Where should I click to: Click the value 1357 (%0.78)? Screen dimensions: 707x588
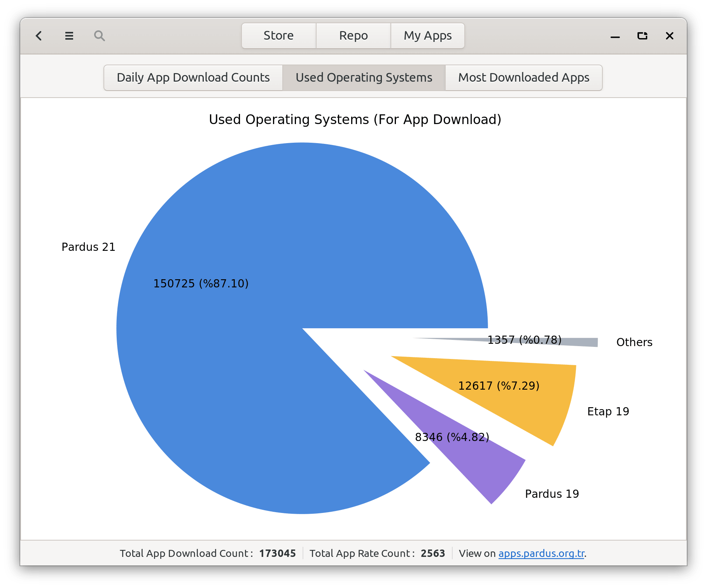click(525, 340)
